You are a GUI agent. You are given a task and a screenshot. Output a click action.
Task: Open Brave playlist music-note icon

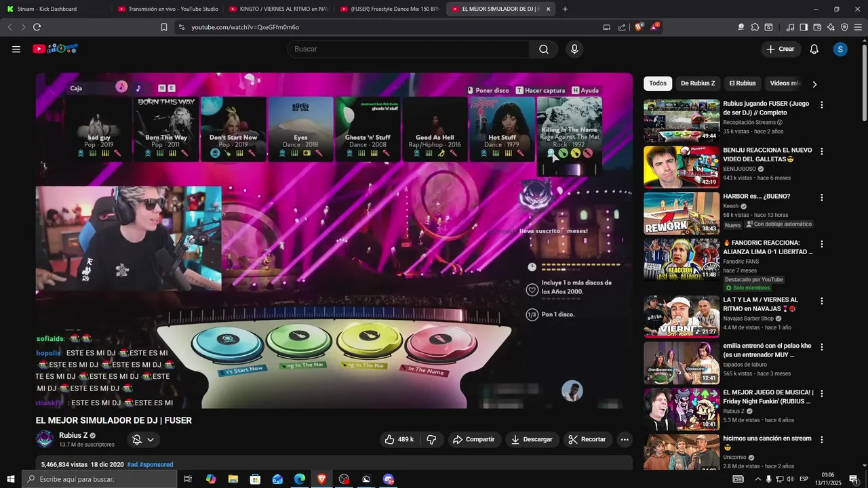[x=790, y=27]
